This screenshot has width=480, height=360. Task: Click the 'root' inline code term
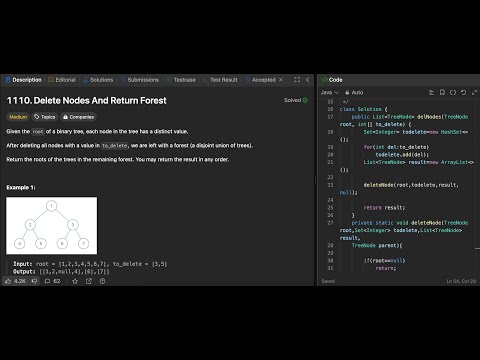(x=38, y=132)
